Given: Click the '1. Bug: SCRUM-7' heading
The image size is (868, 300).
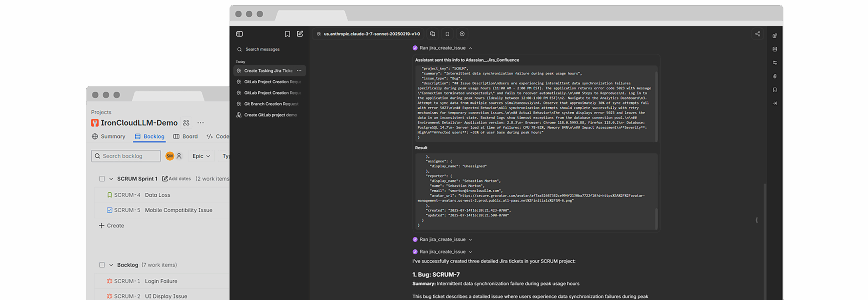Looking at the screenshot, I should pos(436,275).
